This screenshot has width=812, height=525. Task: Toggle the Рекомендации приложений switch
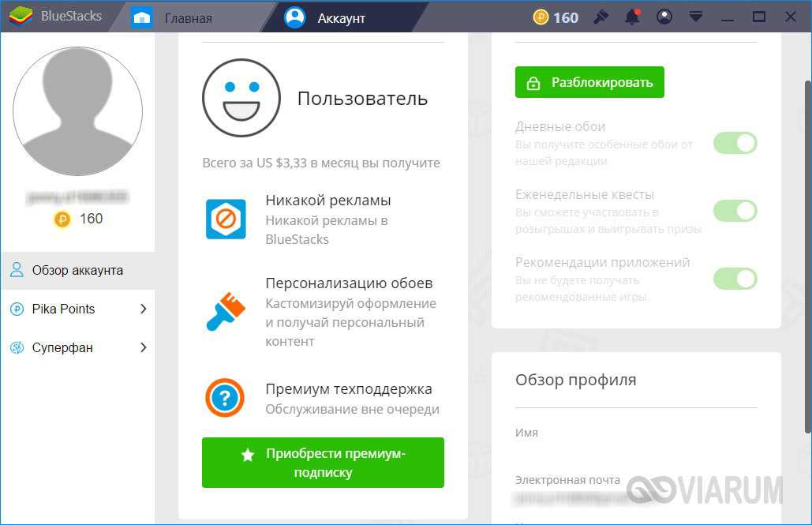[x=735, y=279]
